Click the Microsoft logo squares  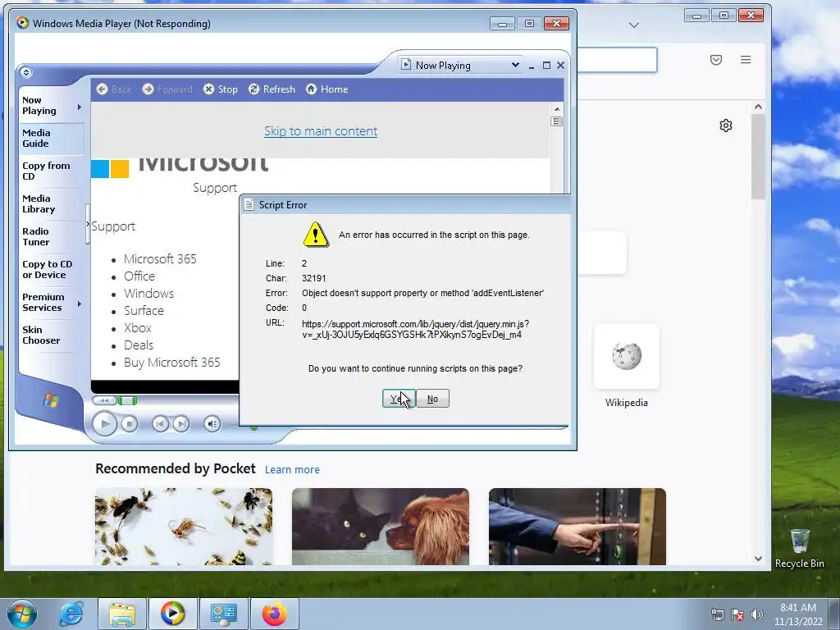pos(110,168)
